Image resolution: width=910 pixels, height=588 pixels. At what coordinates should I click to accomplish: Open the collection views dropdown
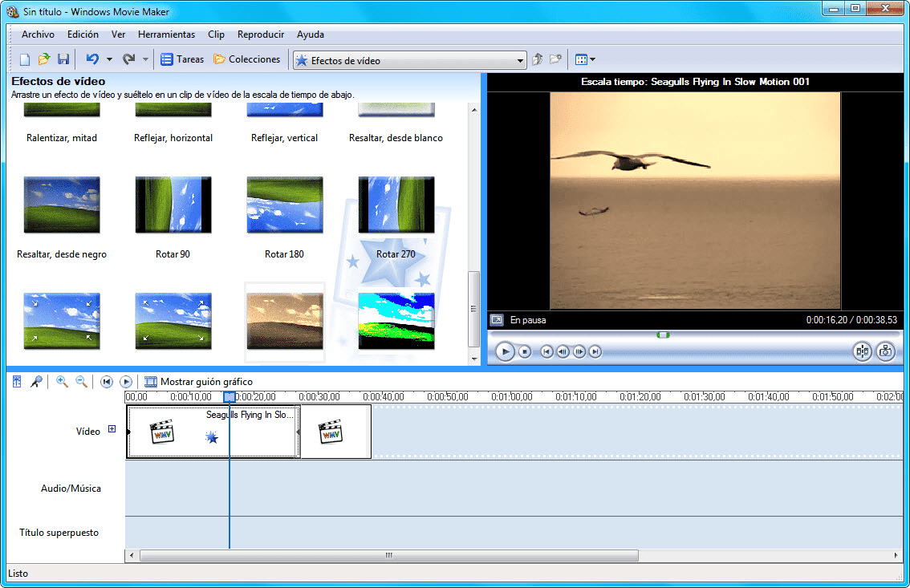pos(586,59)
